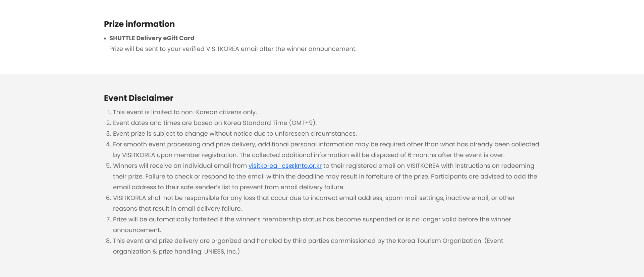Click the email delivery failure reasons line
Image resolution: width=644 pixels, height=277 pixels.
coord(177,209)
